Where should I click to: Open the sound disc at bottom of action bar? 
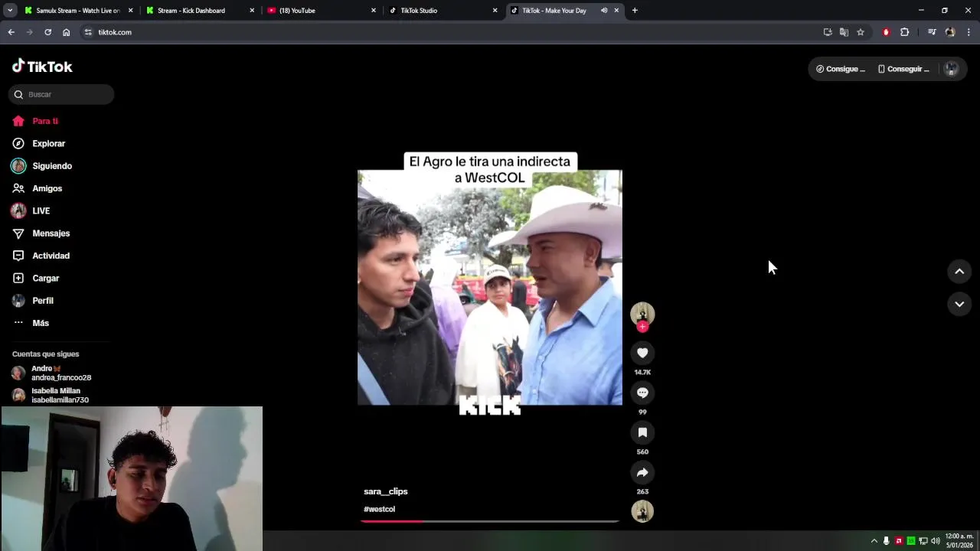pyautogui.click(x=642, y=511)
